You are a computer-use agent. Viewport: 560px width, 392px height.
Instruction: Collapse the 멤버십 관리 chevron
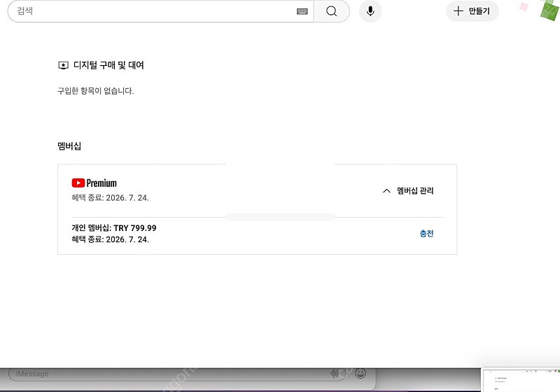tap(386, 190)
